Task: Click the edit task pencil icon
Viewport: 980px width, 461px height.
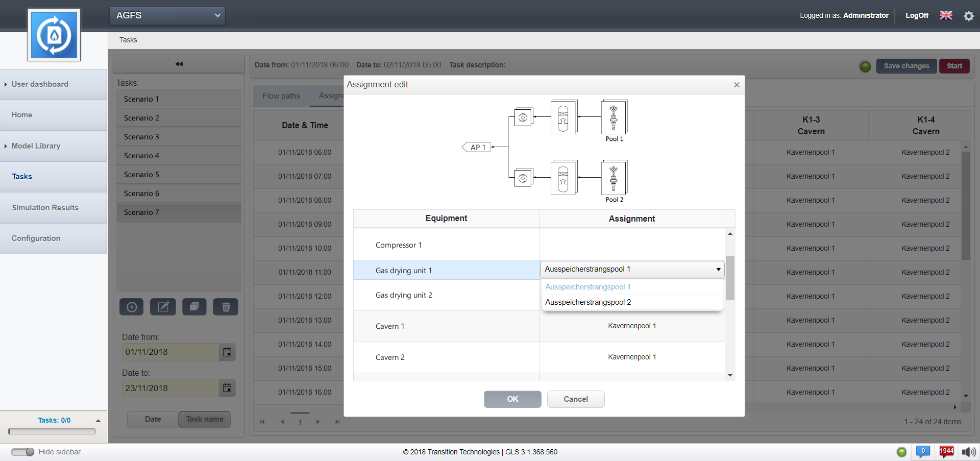Action: [163, 307]
